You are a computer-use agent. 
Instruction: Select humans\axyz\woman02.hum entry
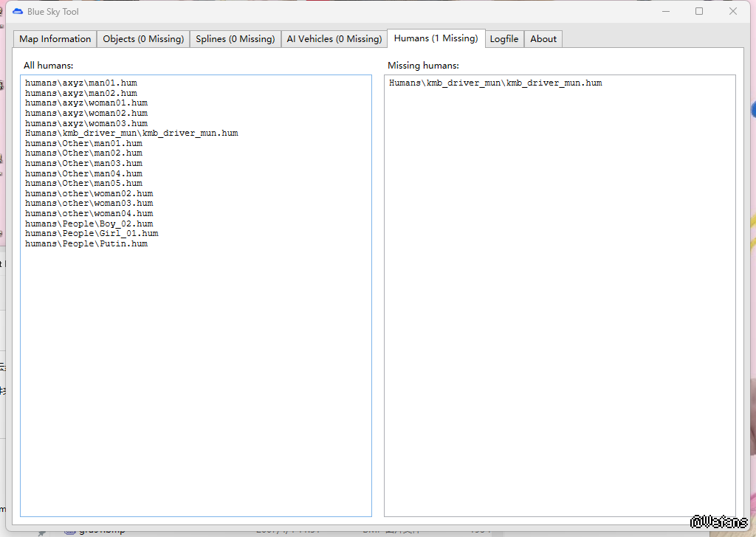pos(86,113)
